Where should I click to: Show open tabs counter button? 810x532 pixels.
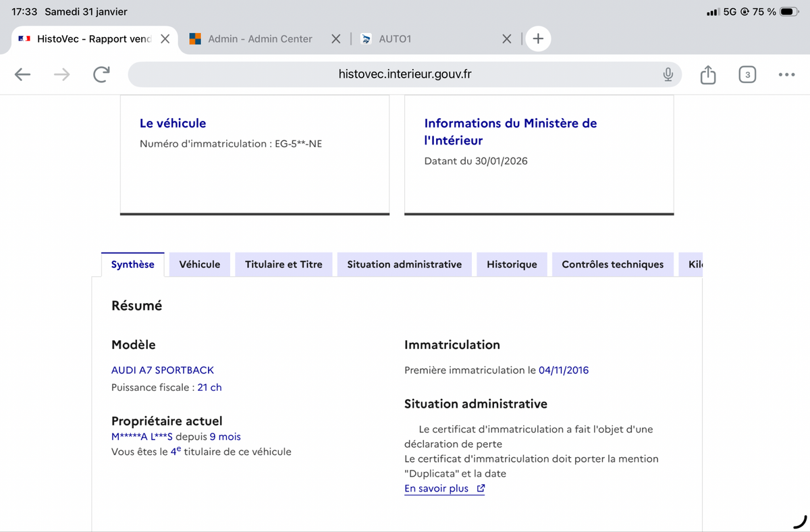click(x=747, y=74)
